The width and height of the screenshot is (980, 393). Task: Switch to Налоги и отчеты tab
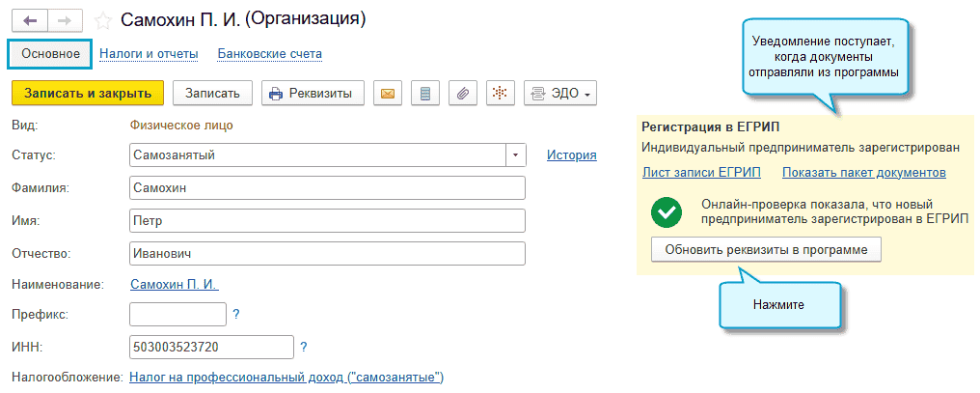click(x=149, y=54)
